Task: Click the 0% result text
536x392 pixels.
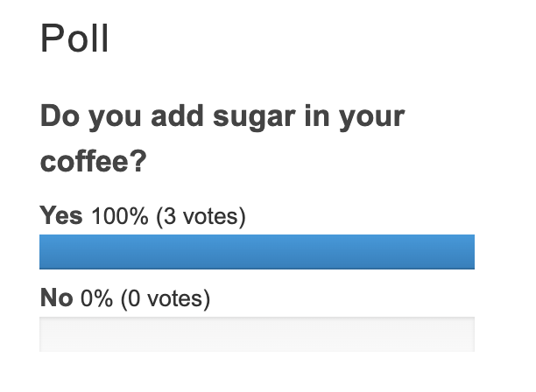Action: 96,298
